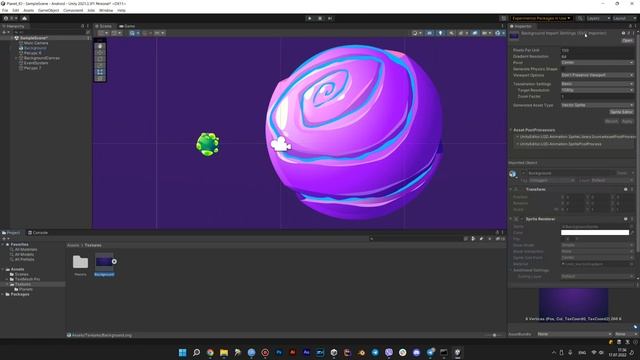This screenshot has height=360, width=640.
Task: Toggle the 2D view button in the Scene toolbar
Action: pos(429,33)
